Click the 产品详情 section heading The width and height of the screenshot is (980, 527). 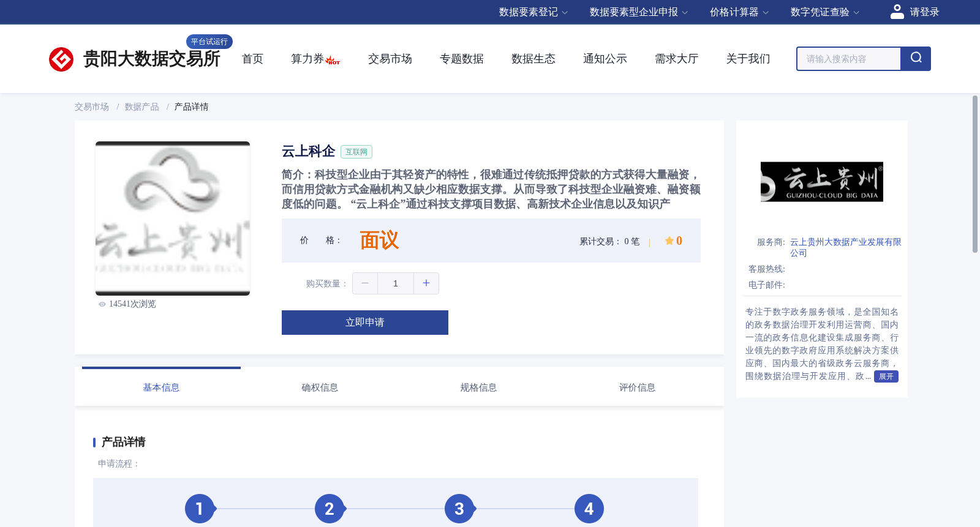[123, 442]
